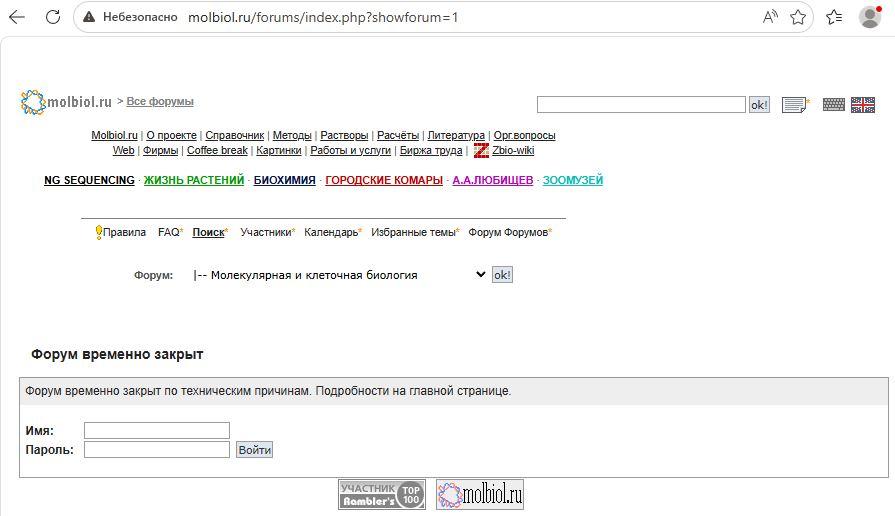Open the browser favorites list icon
895x516 pixels.
click(834, 17)
